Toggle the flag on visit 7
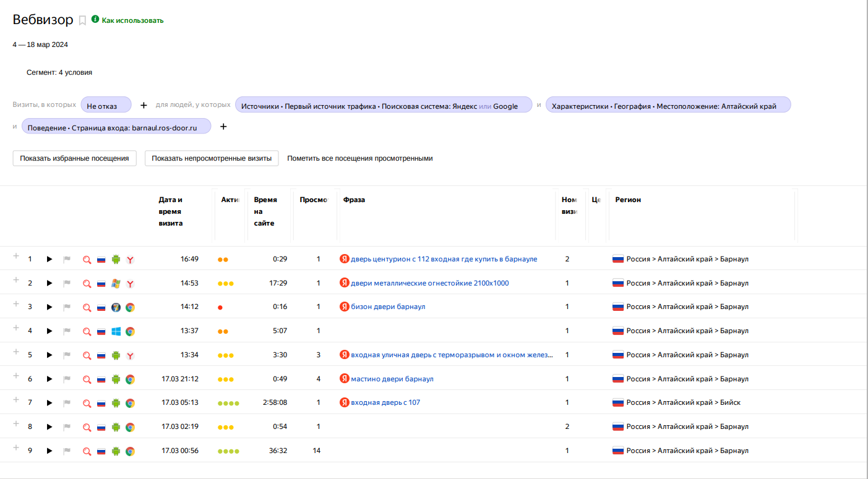Viewport: 868px width, 479px height. (x=67, y=403)
